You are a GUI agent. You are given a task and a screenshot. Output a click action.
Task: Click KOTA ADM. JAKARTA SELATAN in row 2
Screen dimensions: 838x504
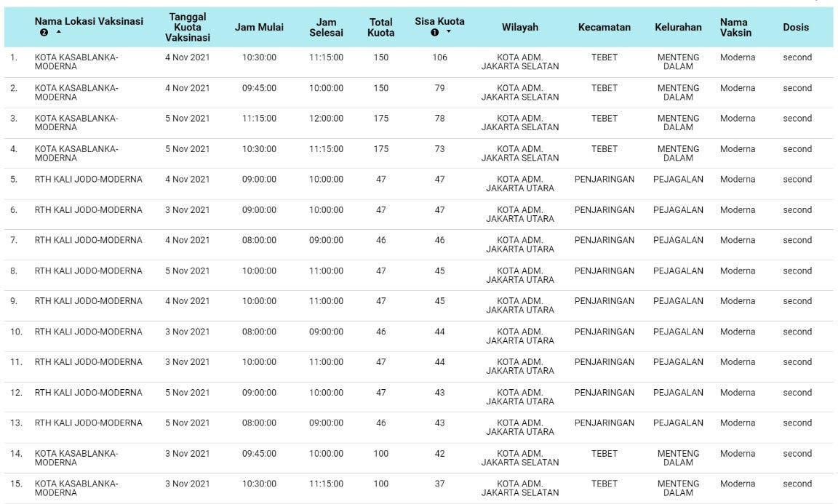point(520,92)
